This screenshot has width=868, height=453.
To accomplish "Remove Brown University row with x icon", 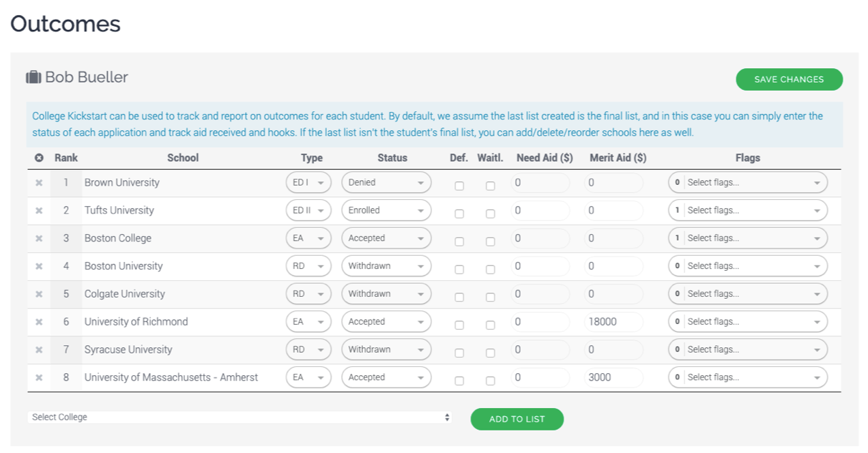I will tap(39, 183).
